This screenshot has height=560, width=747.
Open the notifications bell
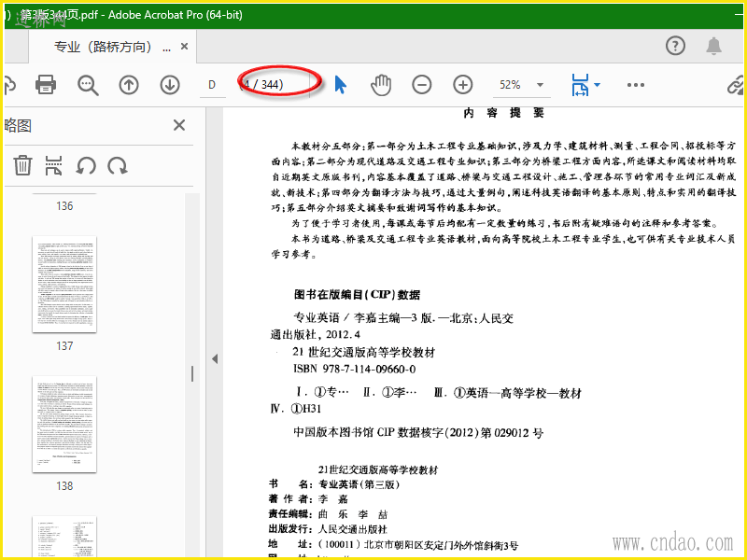713,46
